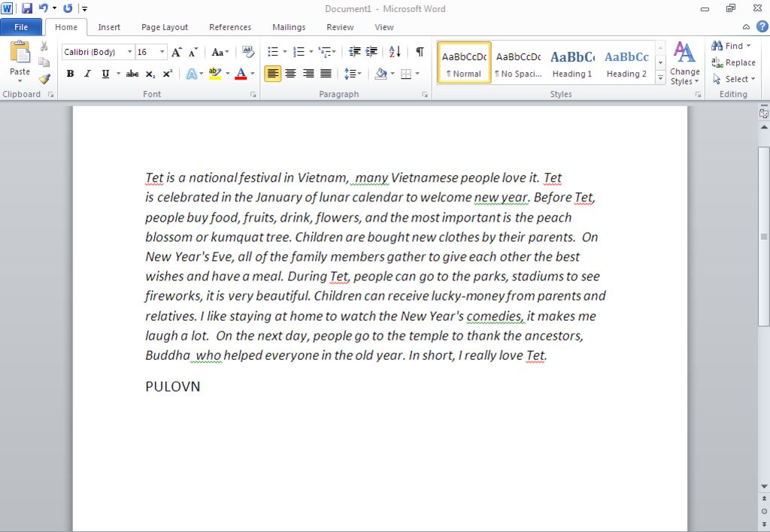Click the Replace button
The image size is (770, 532).
(x=733, y=62)
